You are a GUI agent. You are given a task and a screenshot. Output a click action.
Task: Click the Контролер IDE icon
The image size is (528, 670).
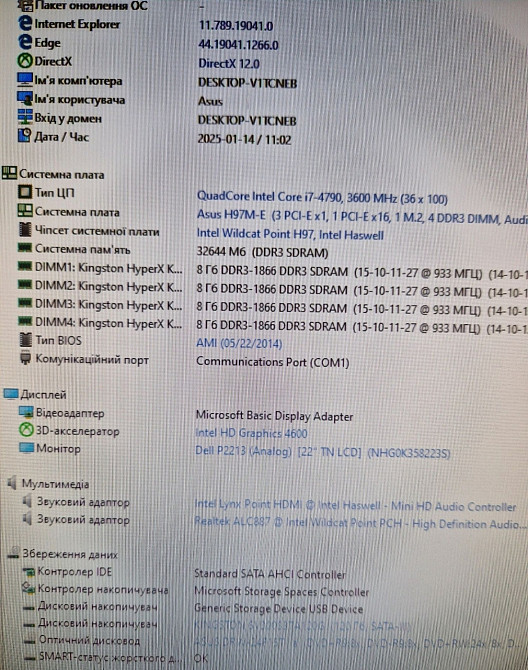29,571
